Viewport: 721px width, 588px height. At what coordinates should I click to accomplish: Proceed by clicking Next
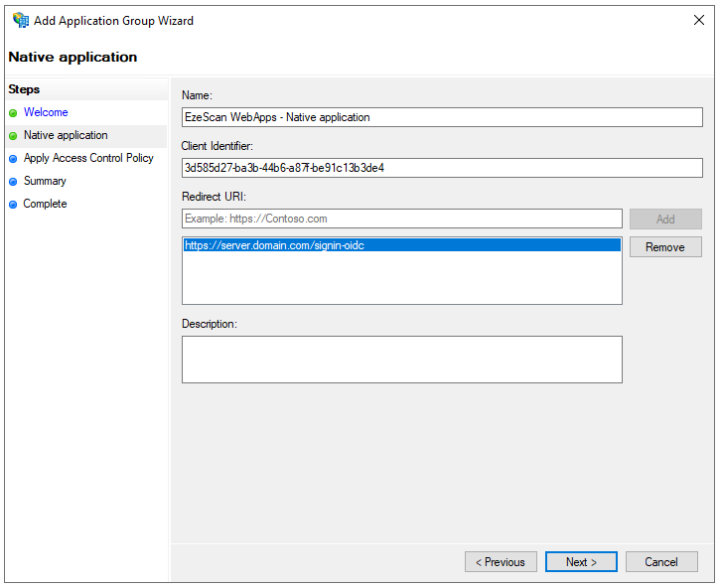coord(581,562)
